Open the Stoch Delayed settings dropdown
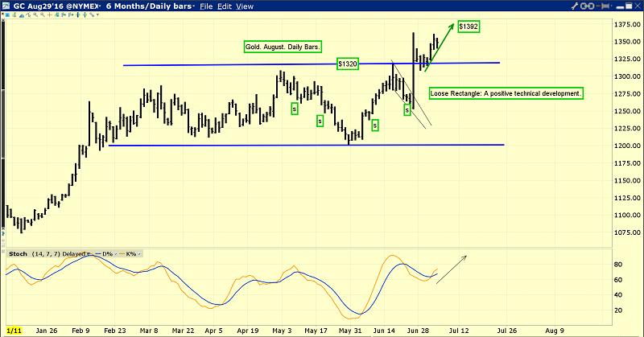This screenshot has width=644, height=337. tap(89, 254)
